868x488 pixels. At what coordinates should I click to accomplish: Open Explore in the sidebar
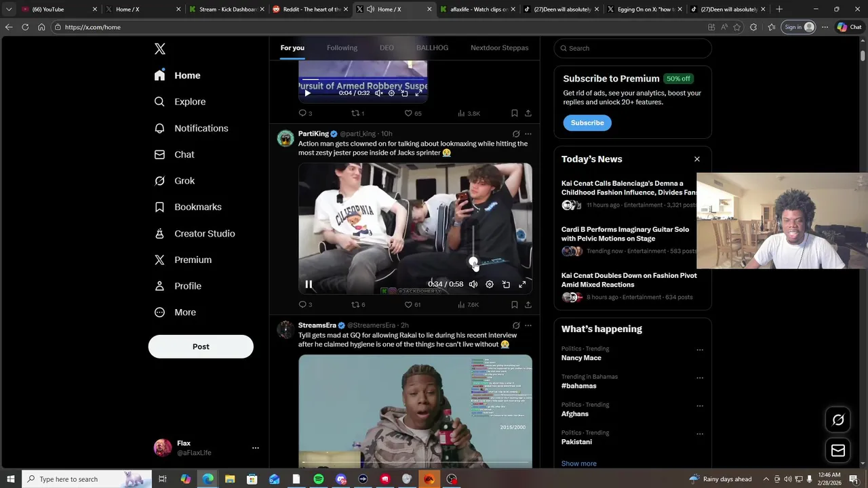[180, 102]
